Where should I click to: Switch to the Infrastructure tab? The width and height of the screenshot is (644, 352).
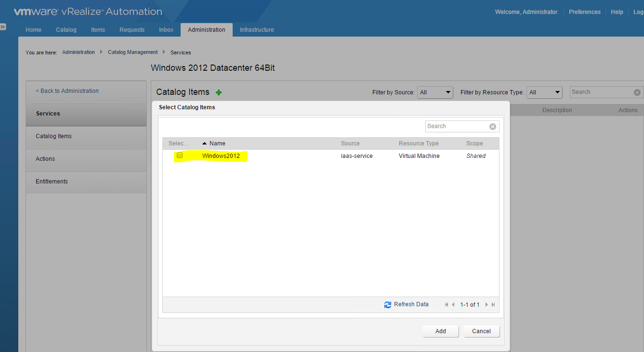click(257, 30)
